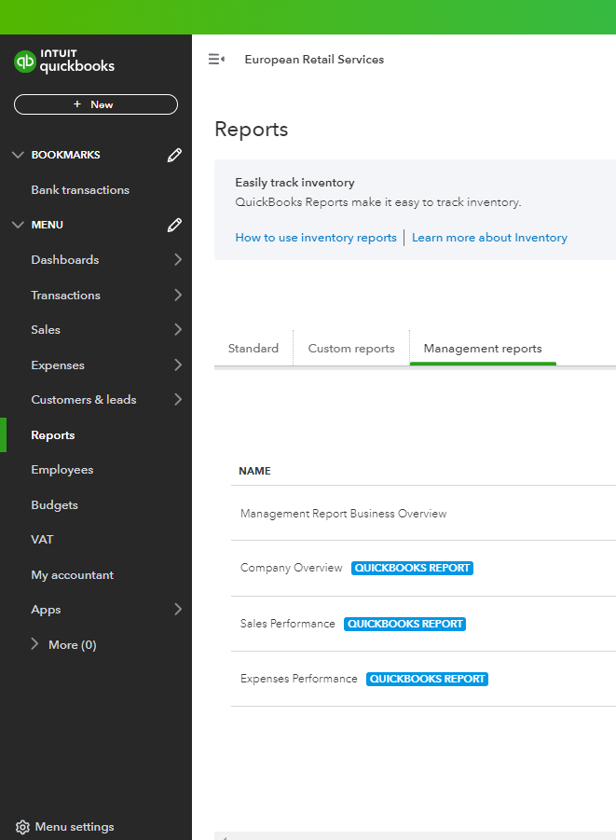
Task: Edit bookmarks using pencil icon
Action: tap(174, 156)
